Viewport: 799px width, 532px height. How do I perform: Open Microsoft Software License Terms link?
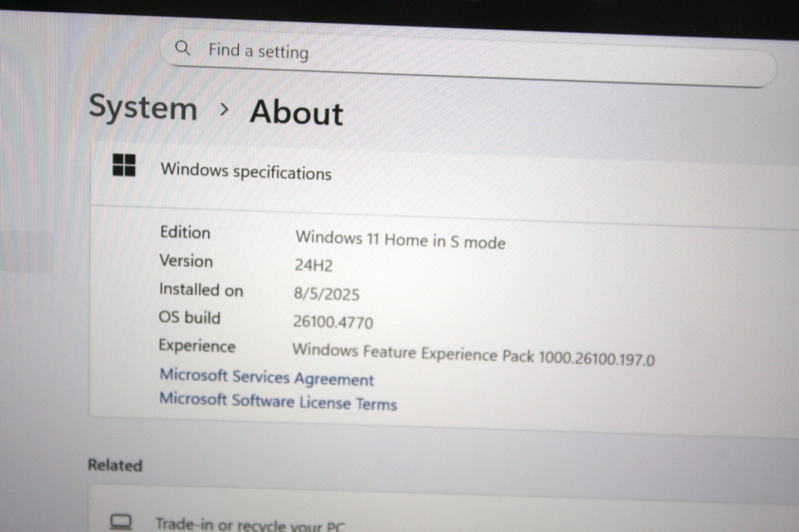(x=278, y=401)
